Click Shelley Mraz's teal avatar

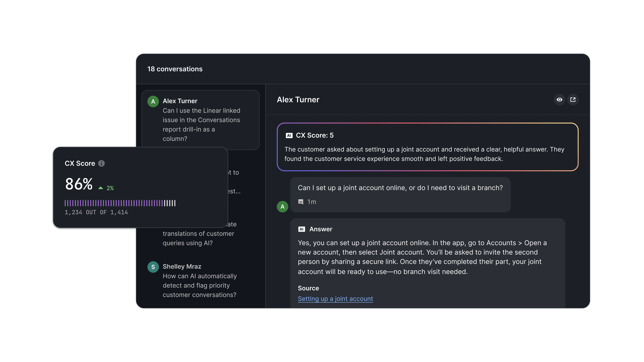(153, 267)
